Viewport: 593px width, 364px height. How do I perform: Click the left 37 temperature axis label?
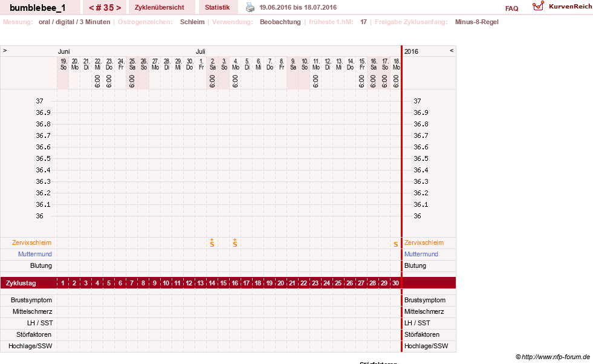[40, 101]
